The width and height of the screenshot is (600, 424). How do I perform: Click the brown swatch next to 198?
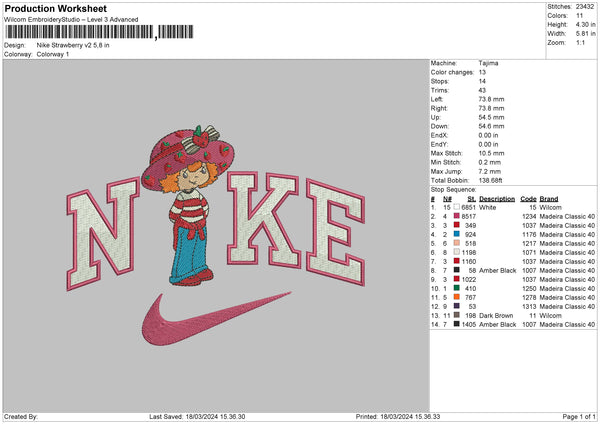pyautogui.click(x=457, y=315)
